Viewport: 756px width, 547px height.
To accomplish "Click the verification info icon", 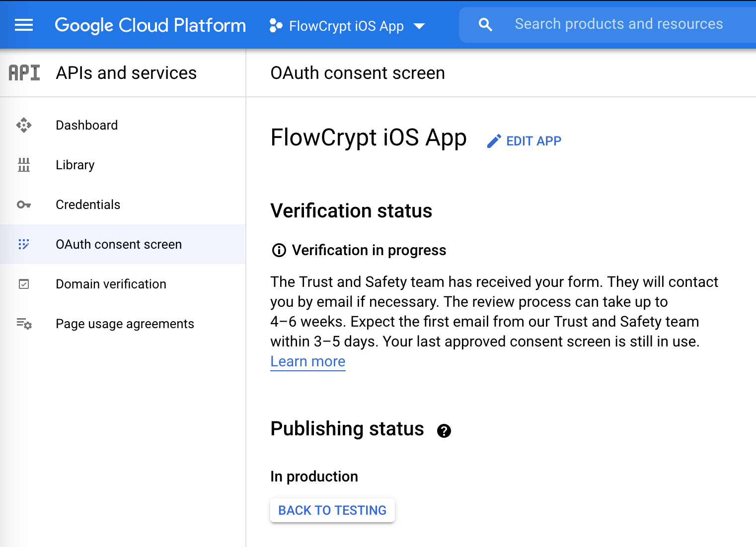I will 279,250.
